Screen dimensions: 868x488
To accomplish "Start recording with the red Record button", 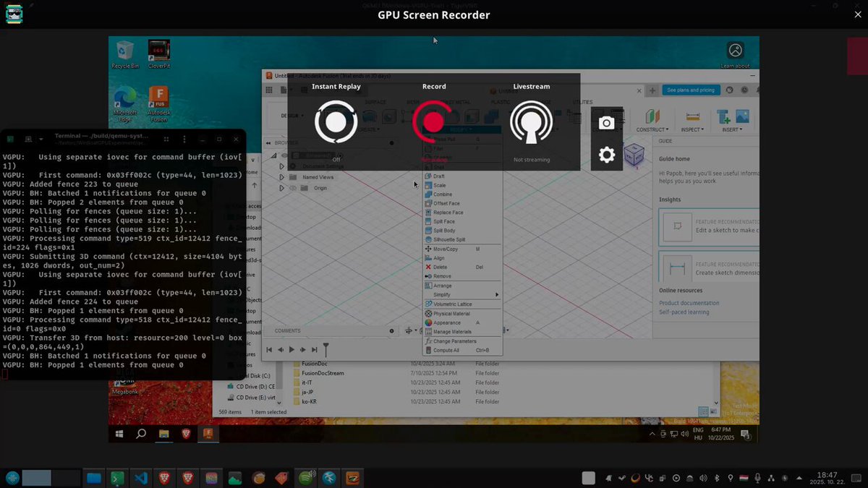I will [433, 121].
